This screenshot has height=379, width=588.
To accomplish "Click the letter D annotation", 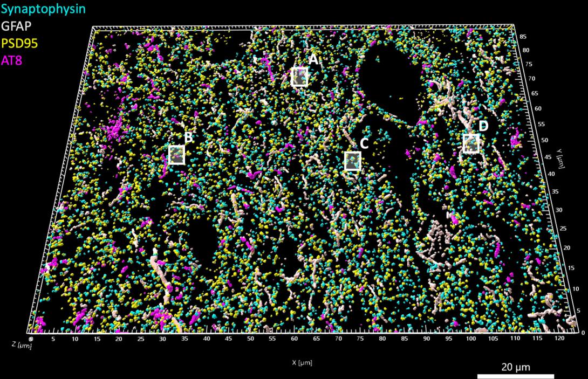I will coord(484,127).
